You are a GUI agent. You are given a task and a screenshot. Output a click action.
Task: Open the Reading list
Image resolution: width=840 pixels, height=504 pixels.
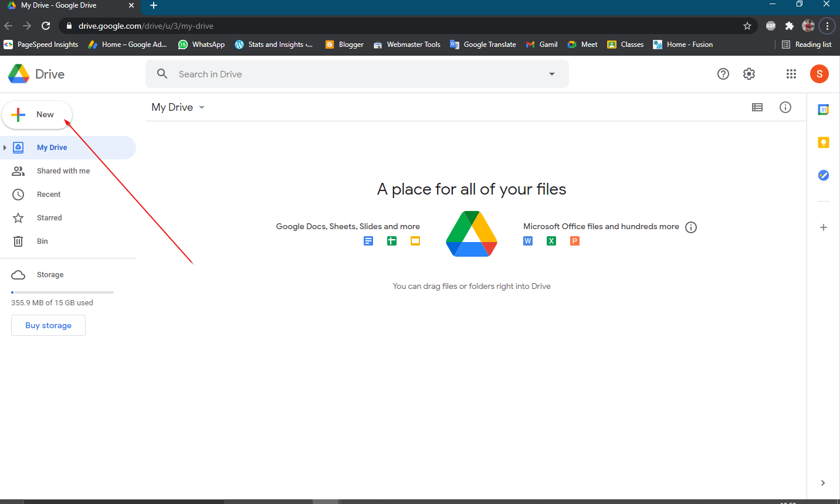pyautogui.click(x=807, y=45)
